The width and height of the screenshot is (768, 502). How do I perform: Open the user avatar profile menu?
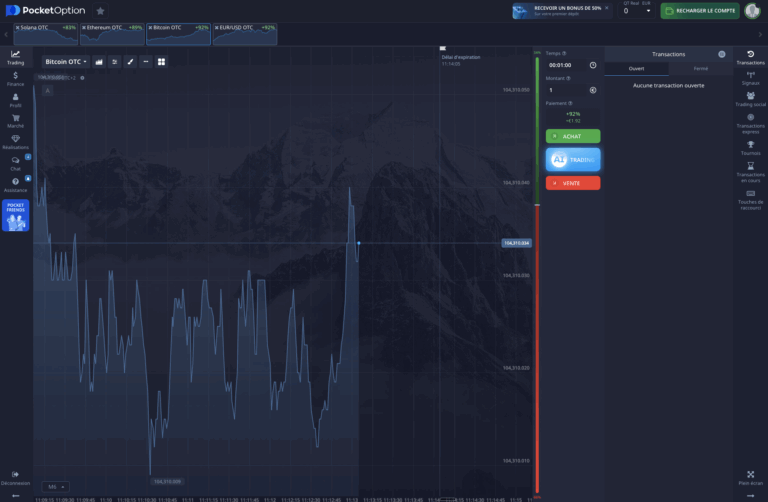[x=752, y=11]
